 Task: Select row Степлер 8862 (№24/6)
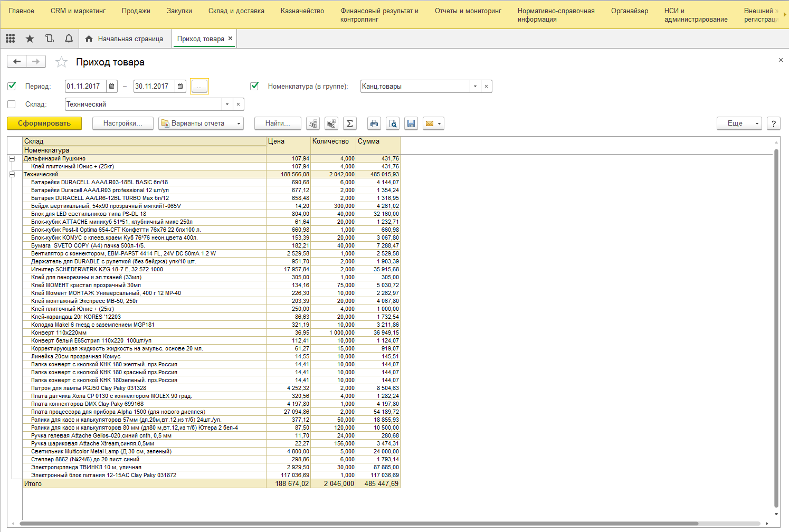point(211,459)
